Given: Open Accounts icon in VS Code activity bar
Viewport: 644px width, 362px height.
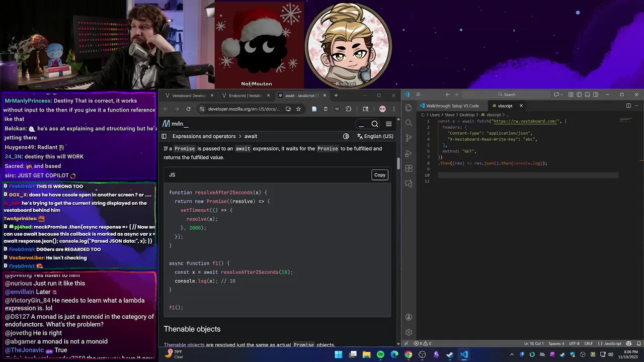Looking at the screenshot, I should click(409, 317).
